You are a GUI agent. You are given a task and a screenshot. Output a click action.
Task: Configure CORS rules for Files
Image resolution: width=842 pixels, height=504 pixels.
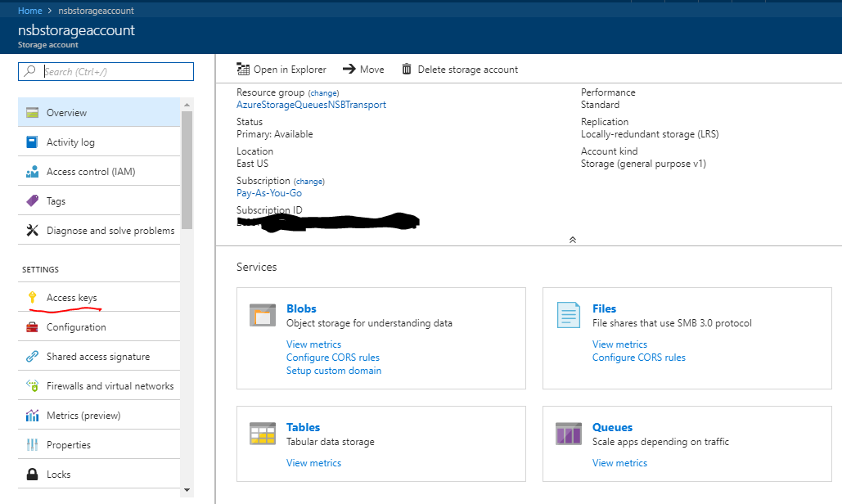click(639, 358)
